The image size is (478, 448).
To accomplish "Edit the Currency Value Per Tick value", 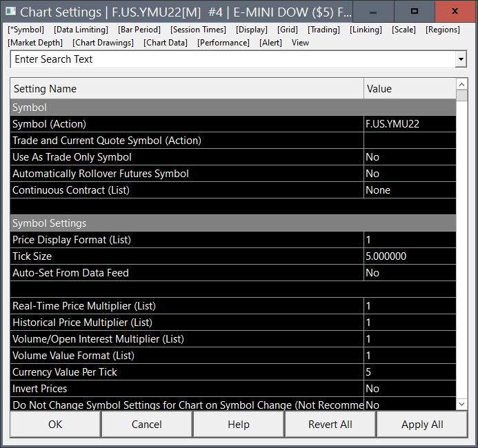I will point(410,372).
